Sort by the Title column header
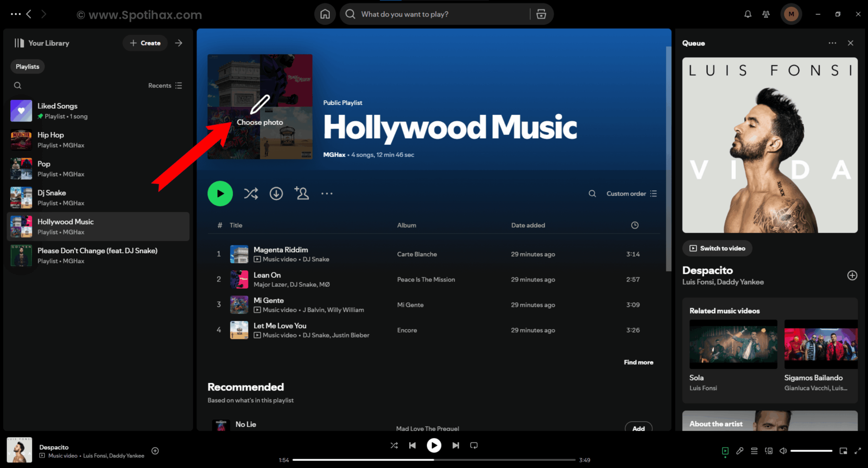Screen dimensions: 868x468 [236, 225]
